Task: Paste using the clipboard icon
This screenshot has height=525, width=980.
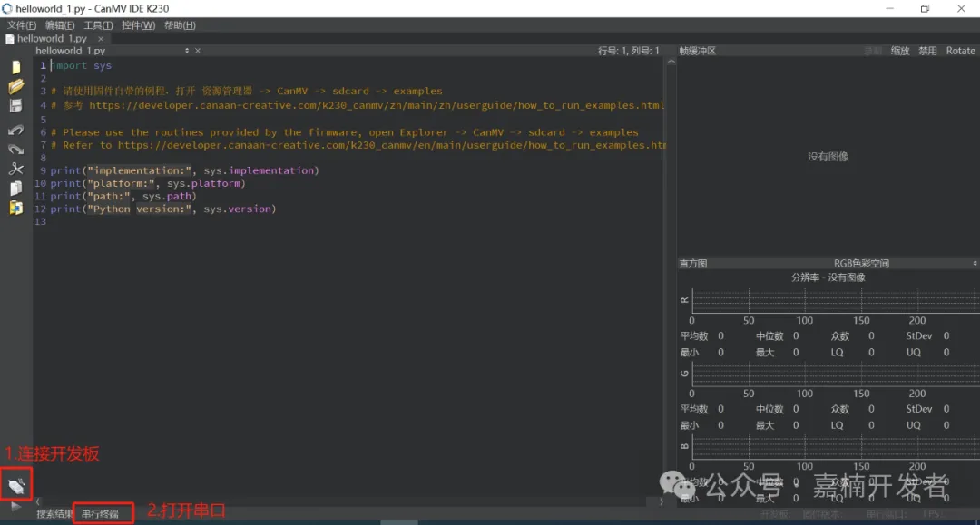Action: tap(15, 208)
